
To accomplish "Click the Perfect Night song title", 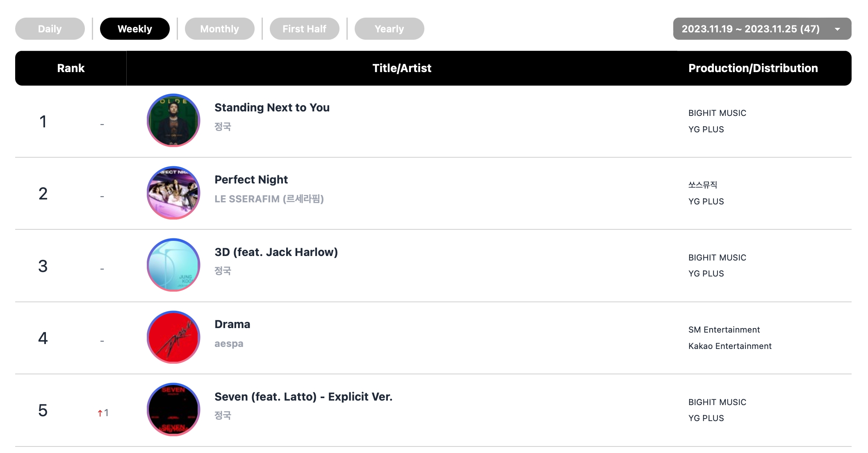I will point(251,179).
